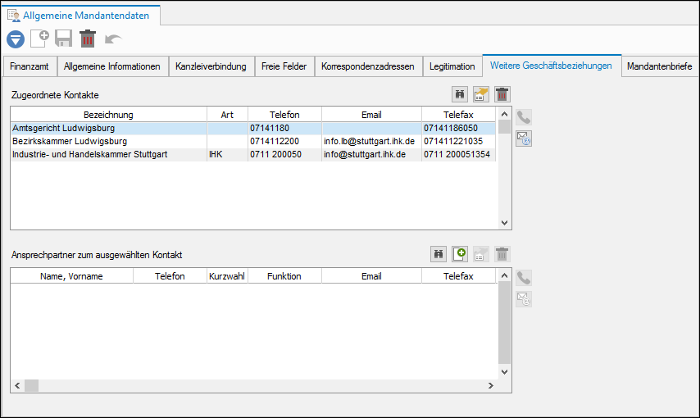
Task: Open the Korrespondenzadressen tab
Action: point(368,67)
